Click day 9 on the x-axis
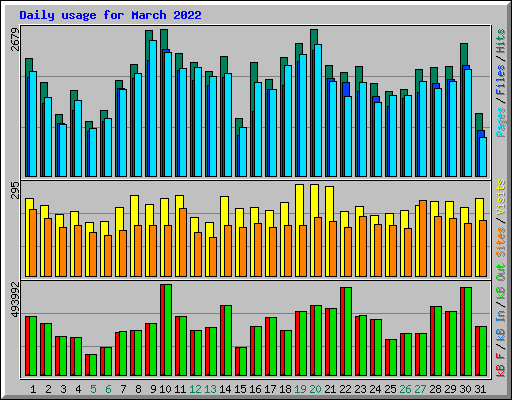512x400 pixels. click(x=153, y=389)
